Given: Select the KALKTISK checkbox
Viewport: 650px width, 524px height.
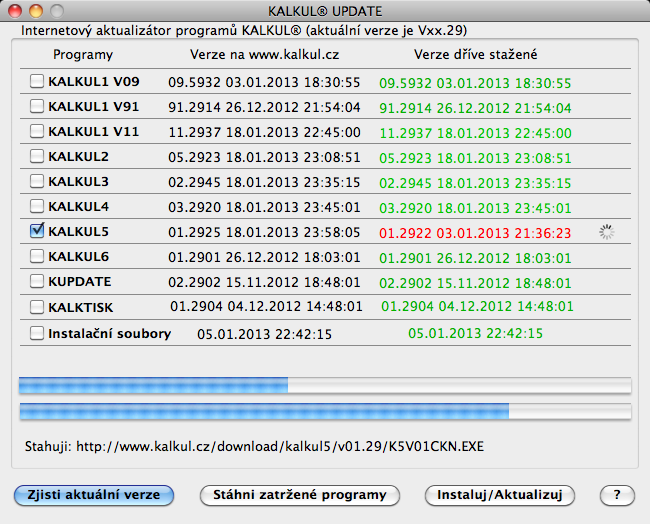Looking at the screenshot, I should point(37,307).
